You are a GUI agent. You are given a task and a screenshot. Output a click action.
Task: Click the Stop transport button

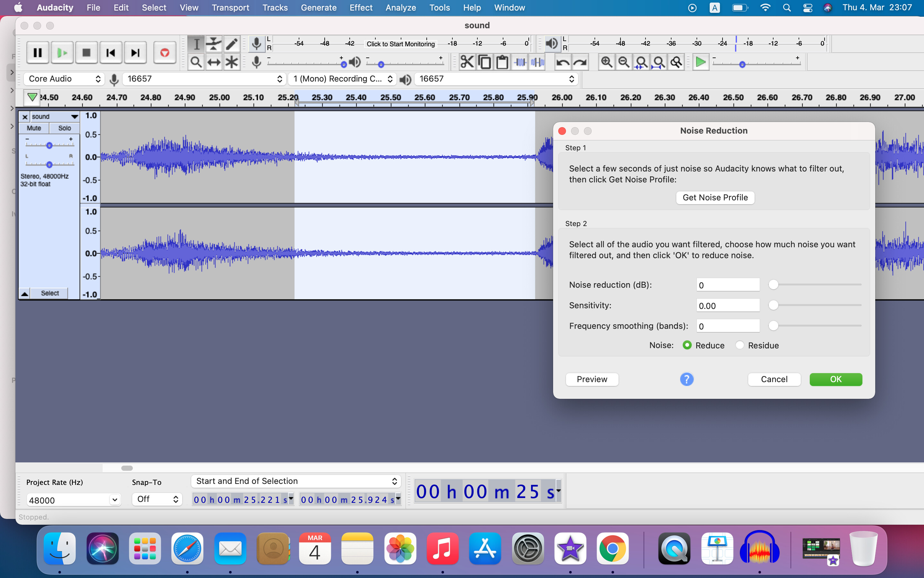pyautogui.click(x=86, y=52)
